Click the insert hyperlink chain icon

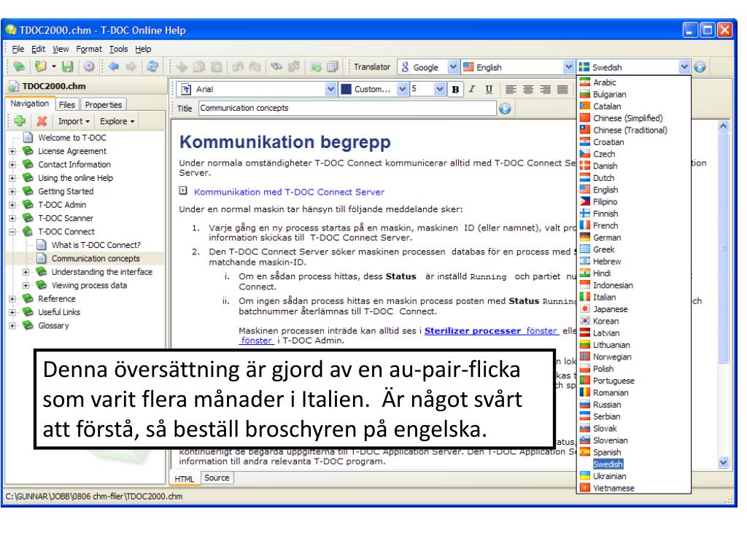(x=276, y=66)
